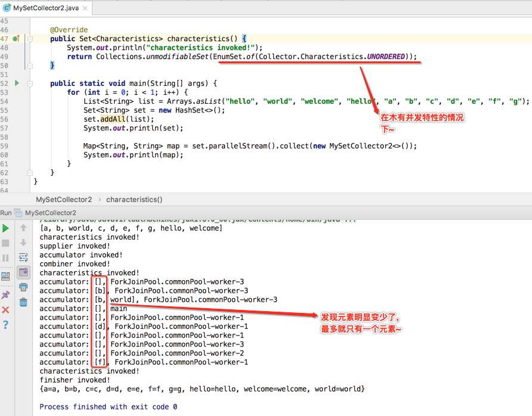The height and width of the screenshot is (416, 532).
Task: Click the gray Stop process square
Action: tap(6, 243)
